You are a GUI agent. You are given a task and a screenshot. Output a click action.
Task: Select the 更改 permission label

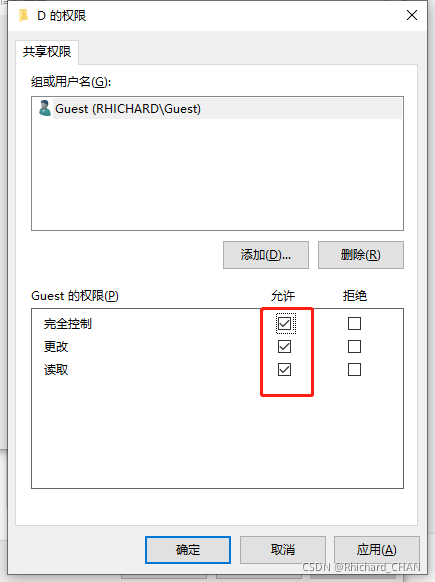tap(56, 347)
